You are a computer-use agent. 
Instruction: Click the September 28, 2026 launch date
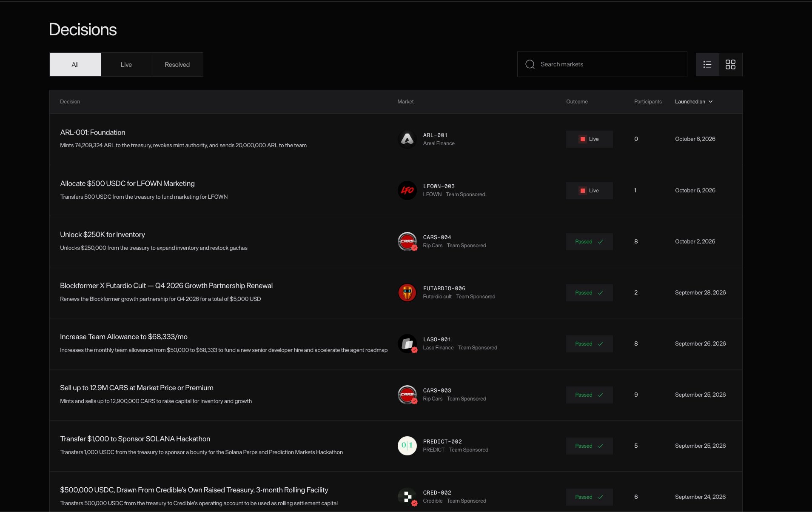tap(700, 292)
